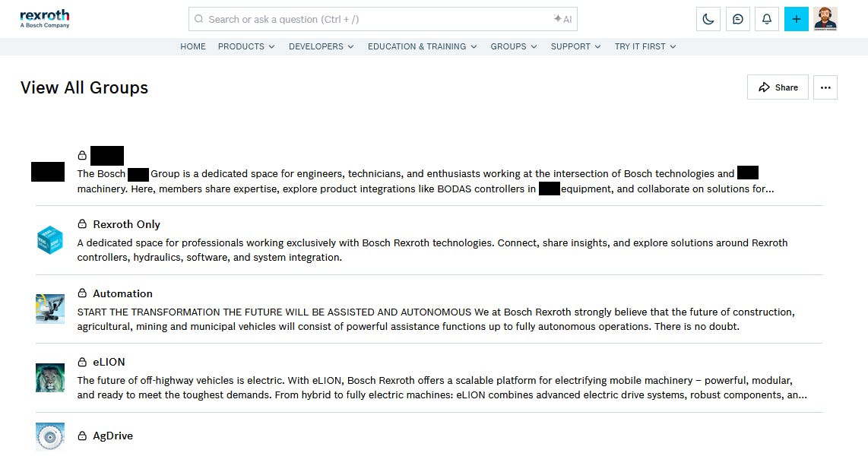This screenshot has width=868, height=469.
Task: Click the View All Groups heading
Action: (x=84, y=87)
